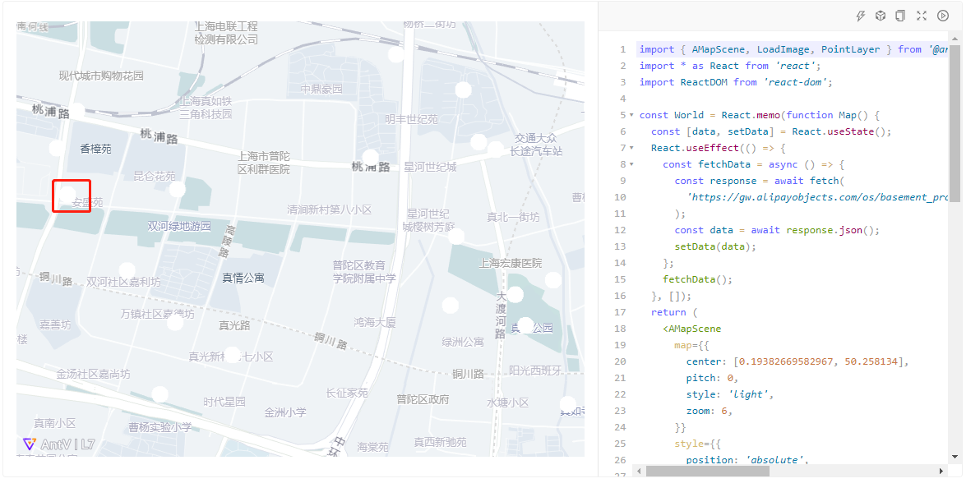980x497 pixels.
Task: Collapse the fetchData fold arrow at line 8
Action: click(x=631, y=165)
